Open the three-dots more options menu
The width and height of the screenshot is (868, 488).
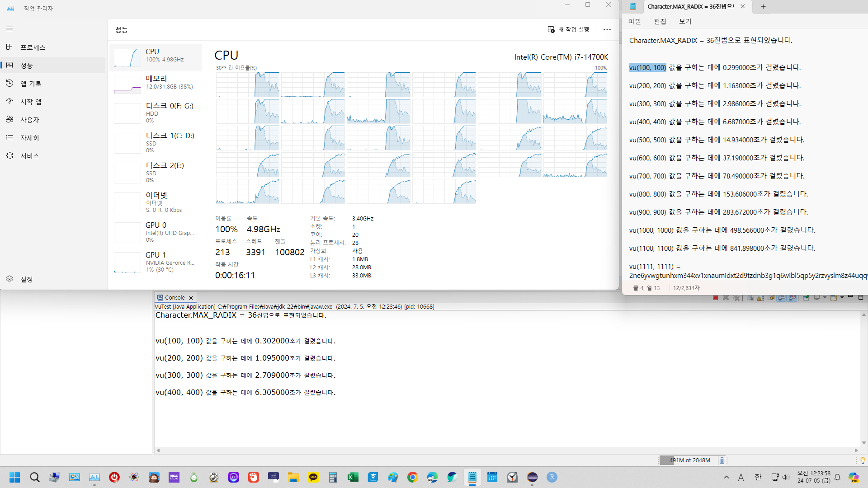pos(607,30)
